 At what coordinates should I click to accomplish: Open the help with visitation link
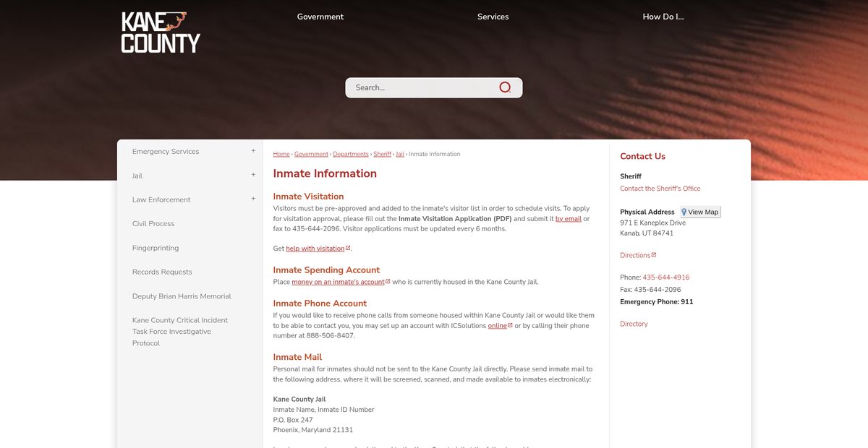(x=315, y=249)
